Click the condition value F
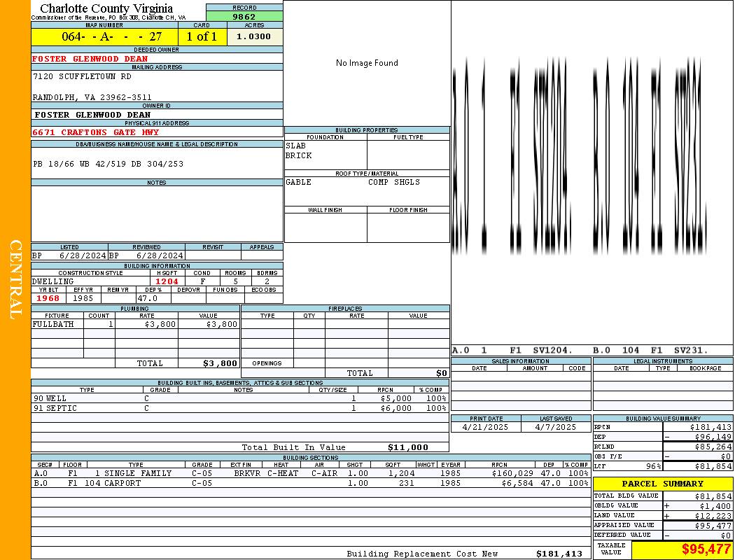Viewport: 735px width, 560px height. [x=202, y=281]
